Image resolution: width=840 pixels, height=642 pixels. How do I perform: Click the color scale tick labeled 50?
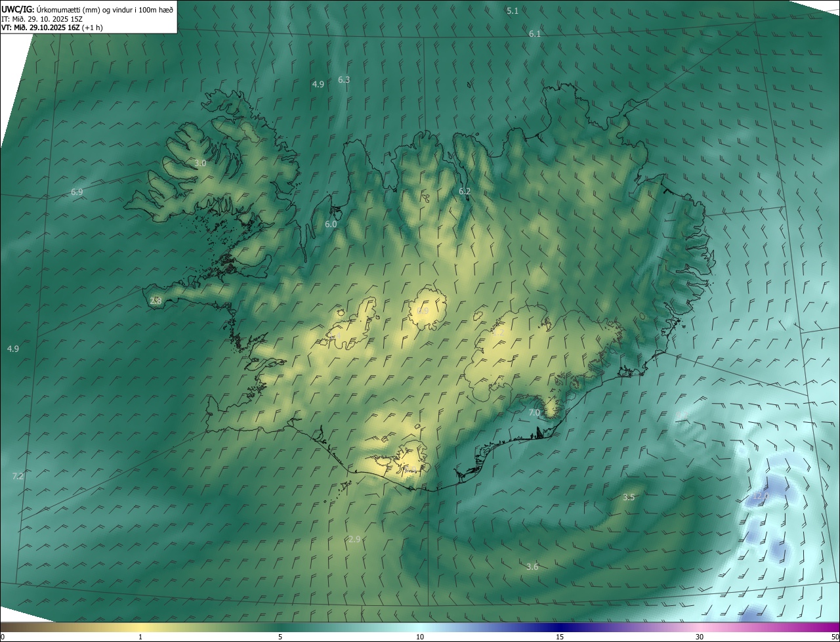point(835,637)
